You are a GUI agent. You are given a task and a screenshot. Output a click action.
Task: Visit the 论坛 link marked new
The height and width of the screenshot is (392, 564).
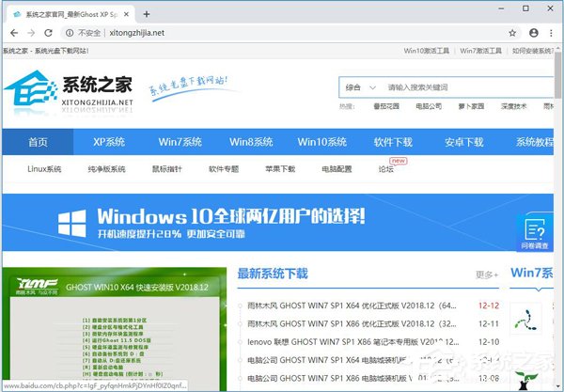[386, 169]
